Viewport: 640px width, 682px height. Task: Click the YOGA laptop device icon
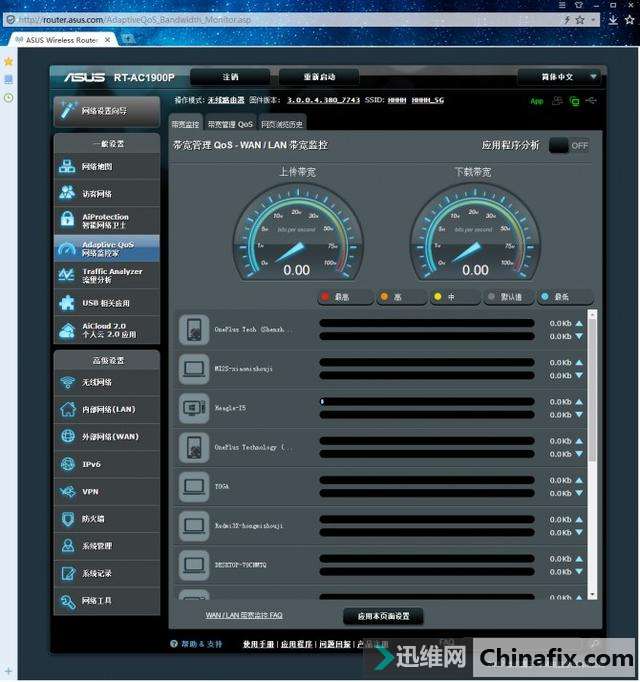pyautogui.click(x=194, y=486)
